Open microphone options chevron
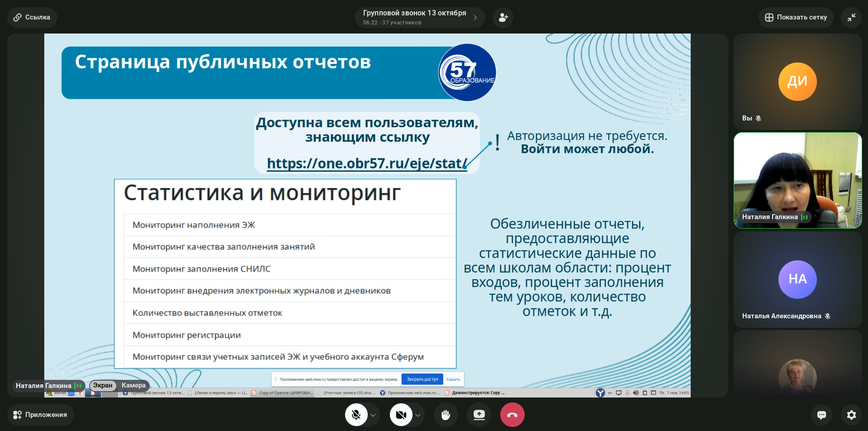Viewport: 868px width, 431px height. [x=373, y=415]
